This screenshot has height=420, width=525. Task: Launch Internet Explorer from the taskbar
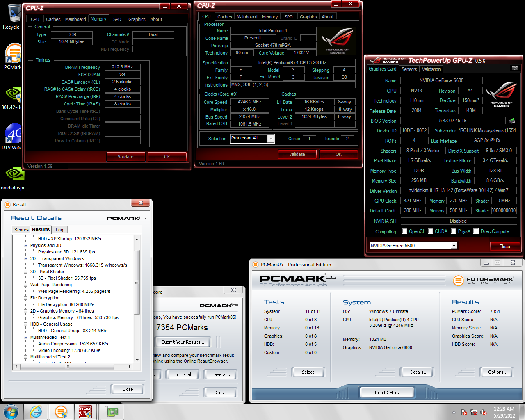[36, 412]
